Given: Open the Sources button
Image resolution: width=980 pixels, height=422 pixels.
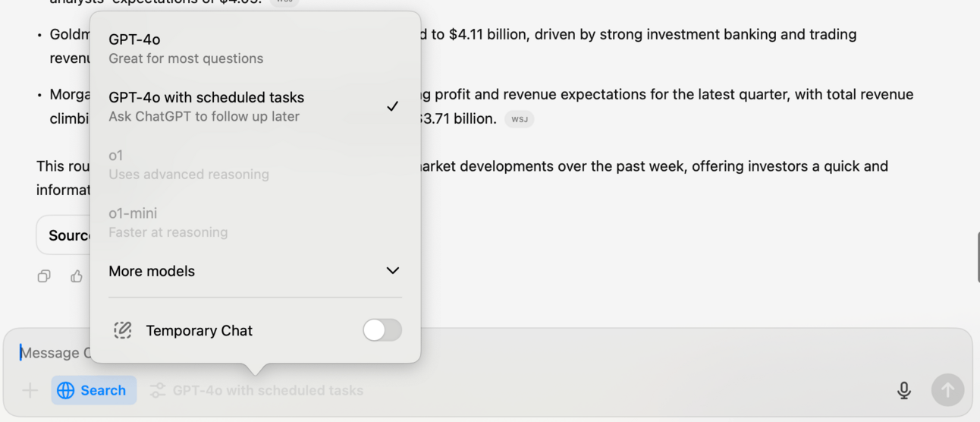Looking at the screenshot, I should [64, 235].
